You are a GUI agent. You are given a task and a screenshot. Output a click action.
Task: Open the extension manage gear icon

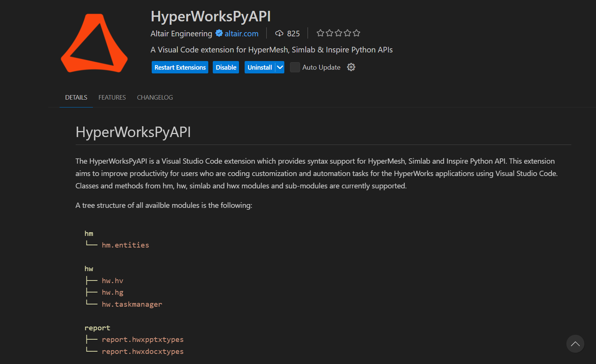351,67
